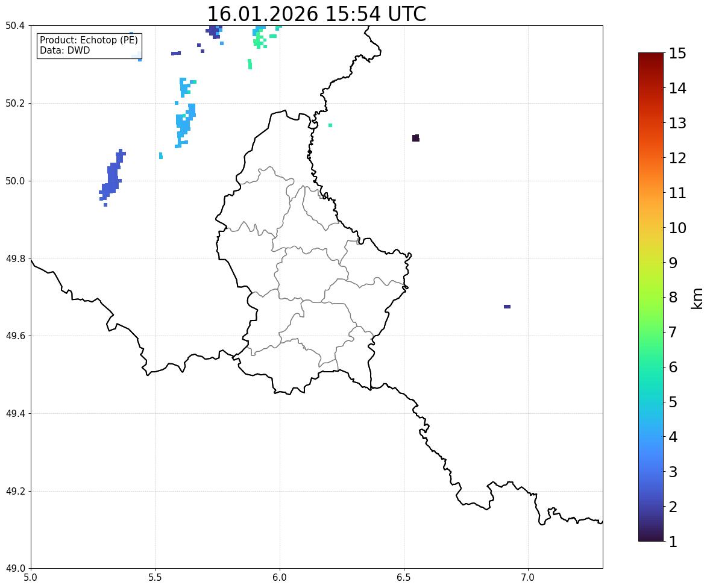The width and height of the screenshot is (710, 588).
Task: Click the y-axis tick label 49.4
Action: pos(15,413)
